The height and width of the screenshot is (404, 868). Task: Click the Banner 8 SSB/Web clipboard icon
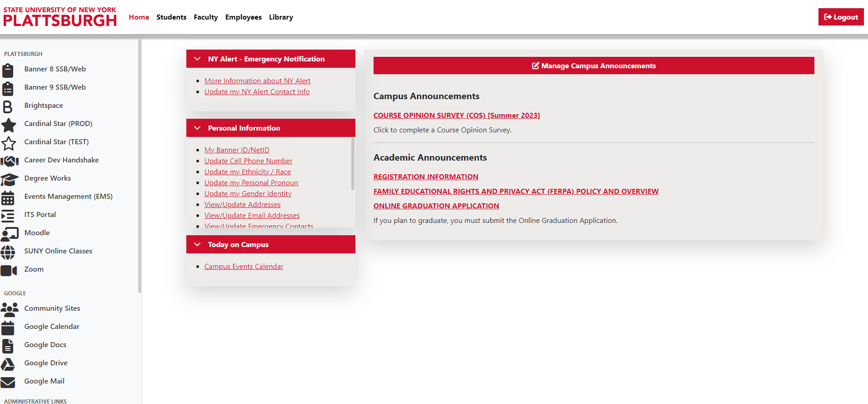(8, 71)
